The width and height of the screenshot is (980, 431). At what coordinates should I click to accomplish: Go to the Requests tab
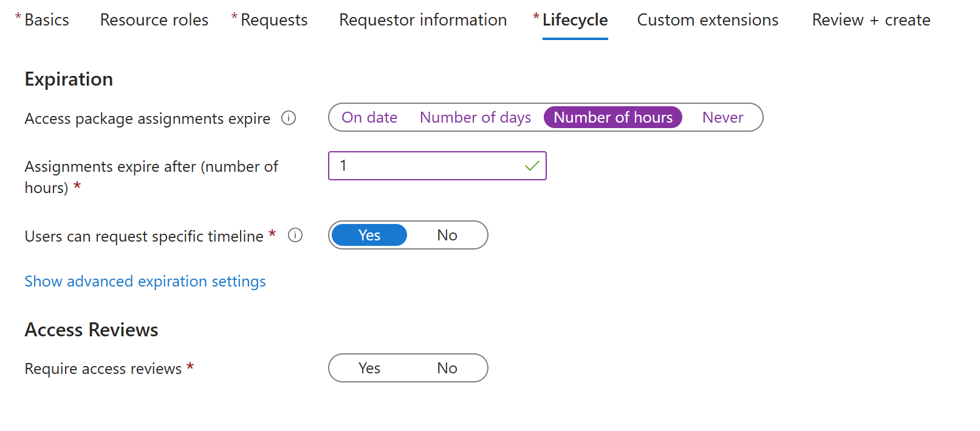(x=274, y=20)
